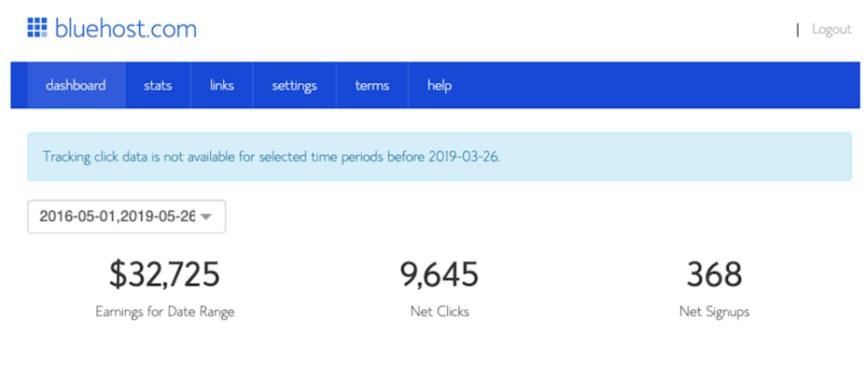
Task: Switch to the stats tab
Action: click(x=158, y=85)
